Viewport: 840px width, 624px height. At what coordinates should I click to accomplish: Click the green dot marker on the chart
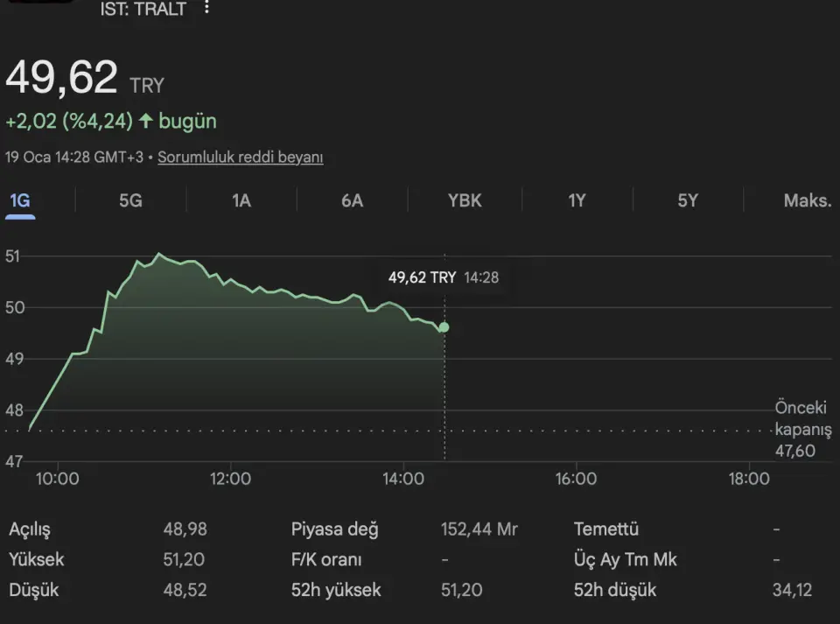[444, 327]
